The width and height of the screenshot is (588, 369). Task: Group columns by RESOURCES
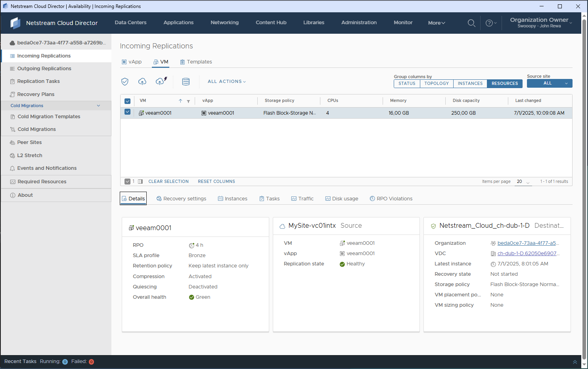tap(505, 83)
